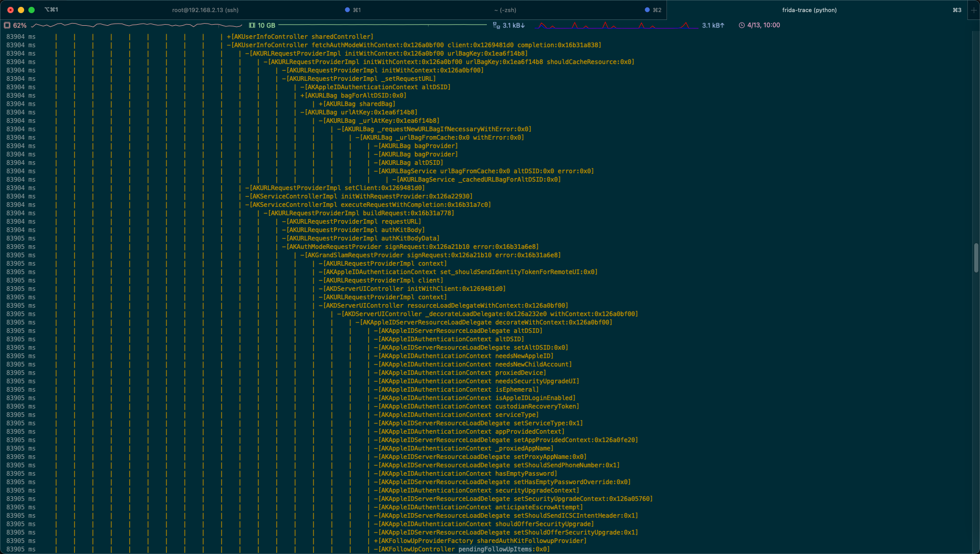The image size is (980, 554).
Task: Click the needsNewAppleID line
Action: [x=464, y=356]
